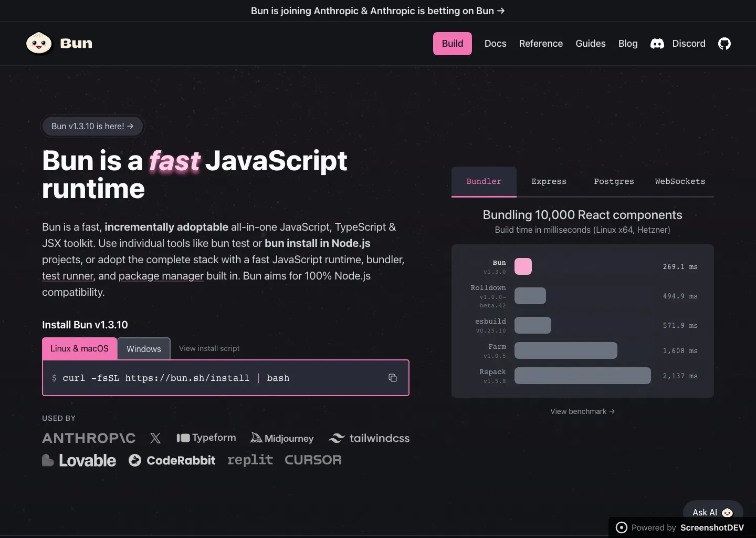This screenshot has width=756, height=538.
Task: Switch to the Postgres benchmark tab
Action: pos(614,182)
